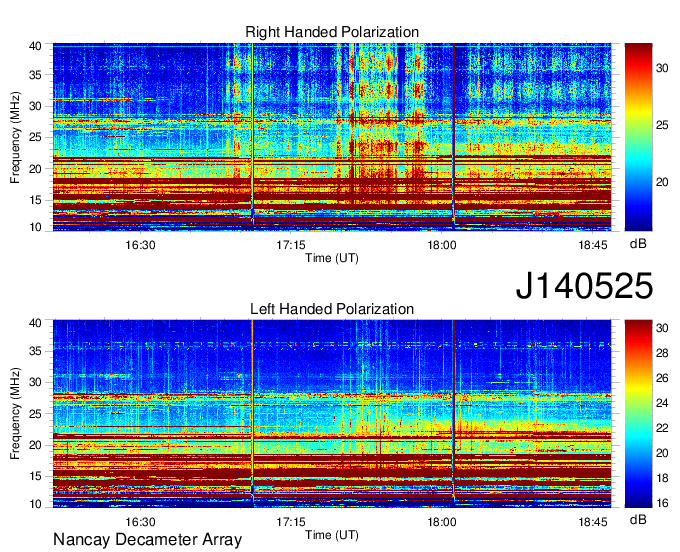Click the 25 value on Right Handed colorbar
The width and height of the screenshot is (680, 552).
662,125
